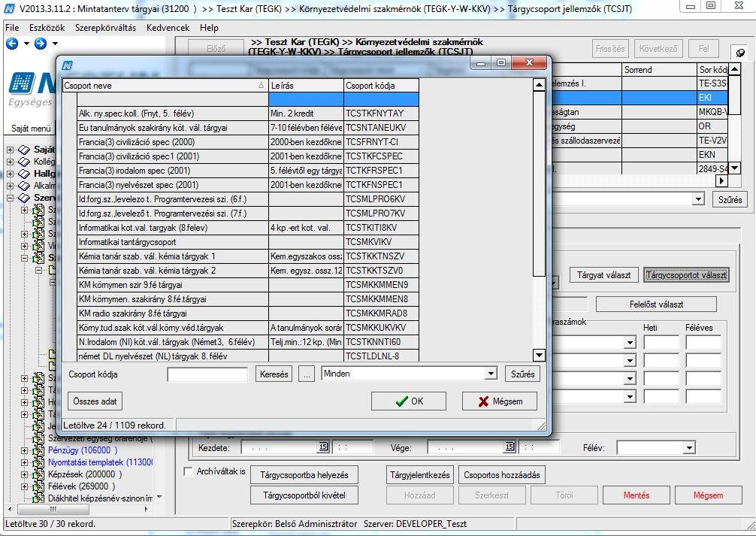Click the dialog's N application icon

(68, 65)
